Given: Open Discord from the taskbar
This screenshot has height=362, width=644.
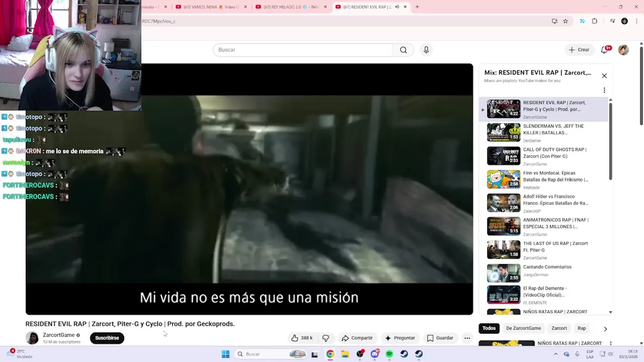Looking at the screenshot, I should [x=375, y=354].
